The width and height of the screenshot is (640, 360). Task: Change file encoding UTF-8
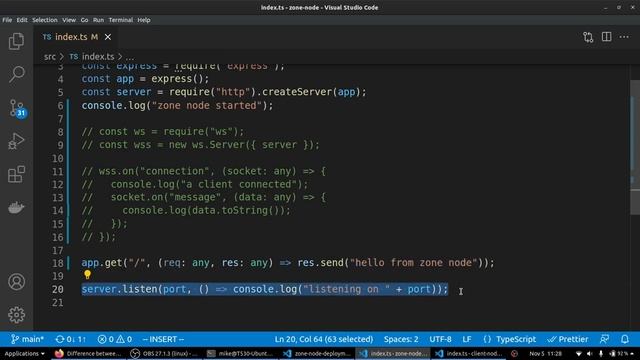click(x=440, y=339)
